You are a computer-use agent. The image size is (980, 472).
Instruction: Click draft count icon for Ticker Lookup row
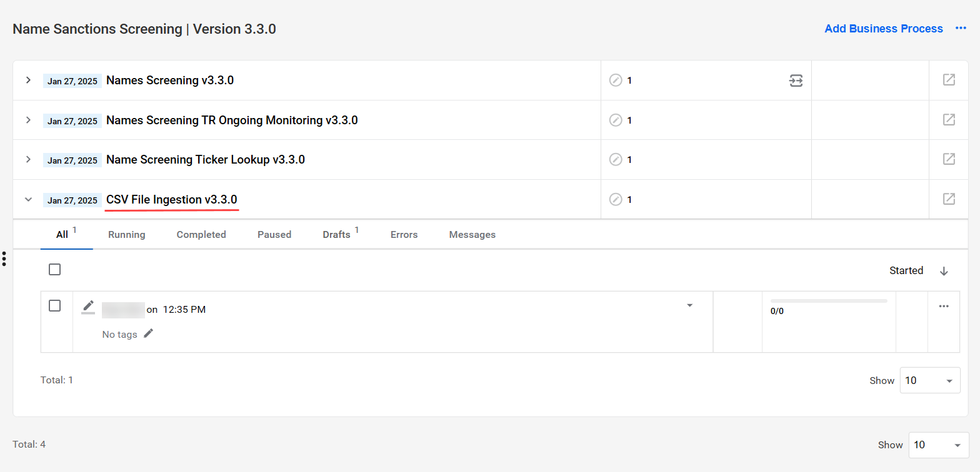[x=616, y=160]
